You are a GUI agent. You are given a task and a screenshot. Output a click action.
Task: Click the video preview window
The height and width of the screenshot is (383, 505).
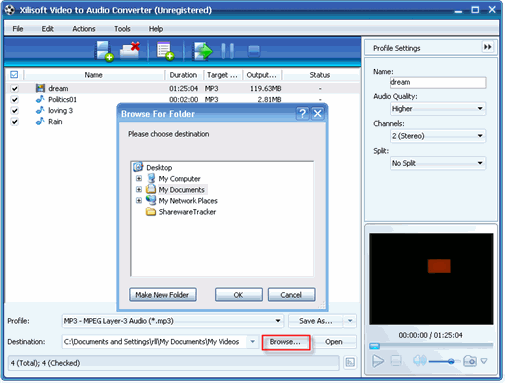431,279
